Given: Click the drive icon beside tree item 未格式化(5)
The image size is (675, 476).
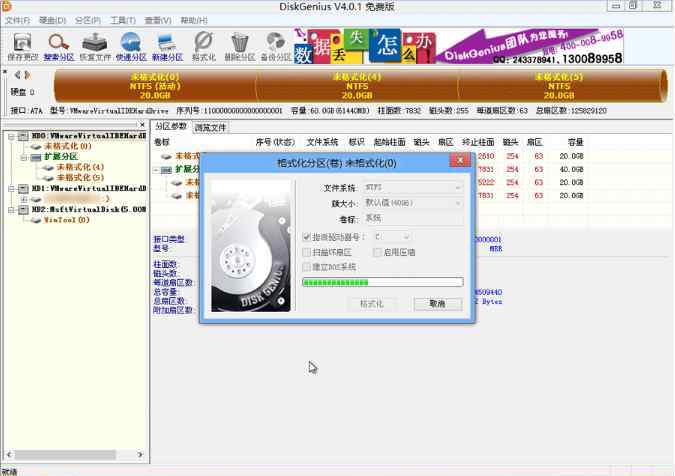Looking at the screenshot, I should tap(48, 178).
